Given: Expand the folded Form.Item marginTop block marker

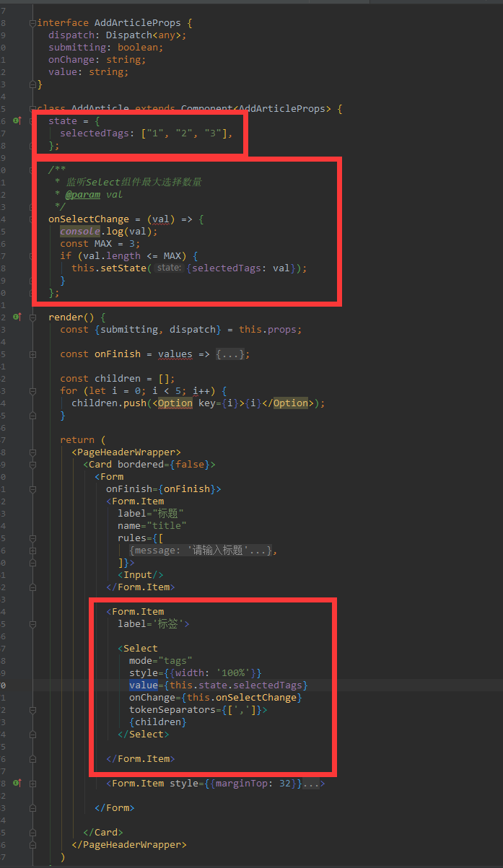Looking at the screenshot, I should (33, 783).
